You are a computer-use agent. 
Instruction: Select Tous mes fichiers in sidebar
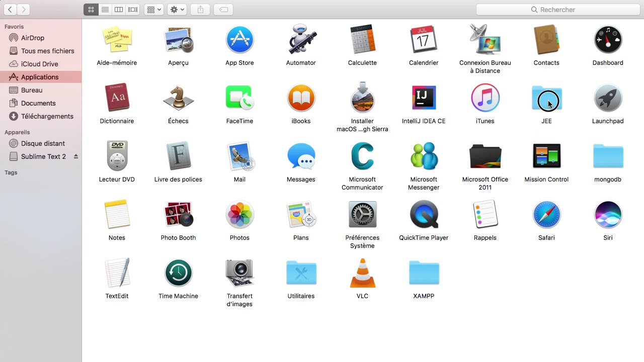40,51
